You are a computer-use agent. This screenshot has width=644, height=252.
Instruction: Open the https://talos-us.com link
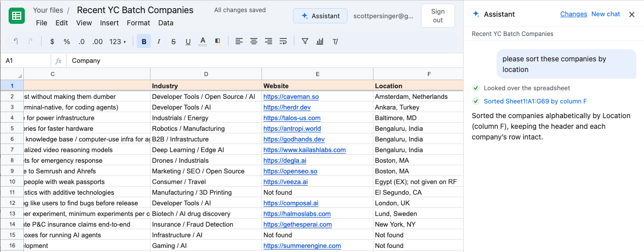click(x=292, y=118)
